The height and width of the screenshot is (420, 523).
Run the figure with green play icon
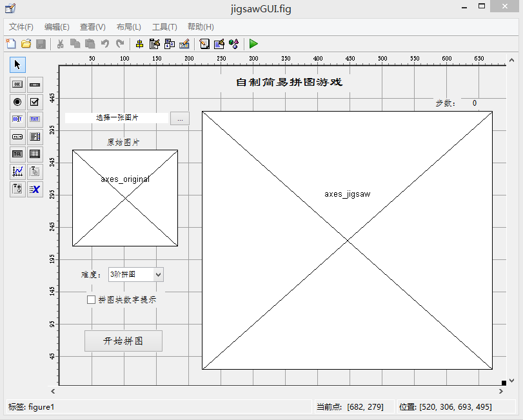tap(253, 44)
